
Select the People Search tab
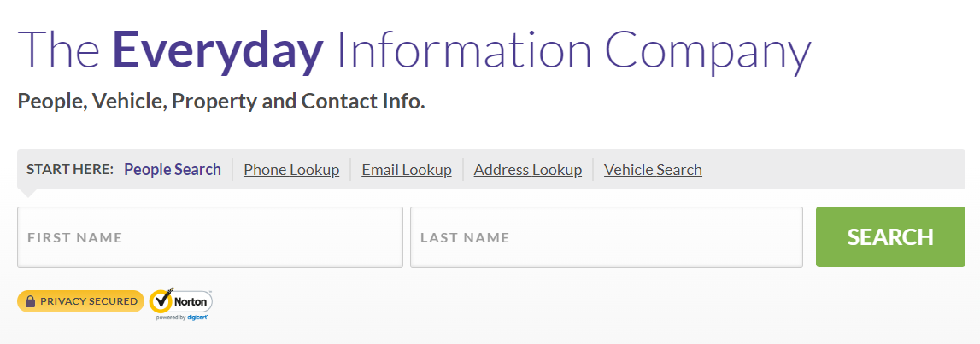tap(173, 169)
